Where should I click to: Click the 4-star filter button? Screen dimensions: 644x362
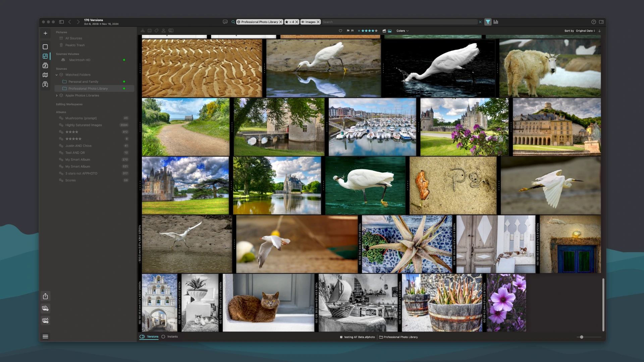(x=290, y=22)
